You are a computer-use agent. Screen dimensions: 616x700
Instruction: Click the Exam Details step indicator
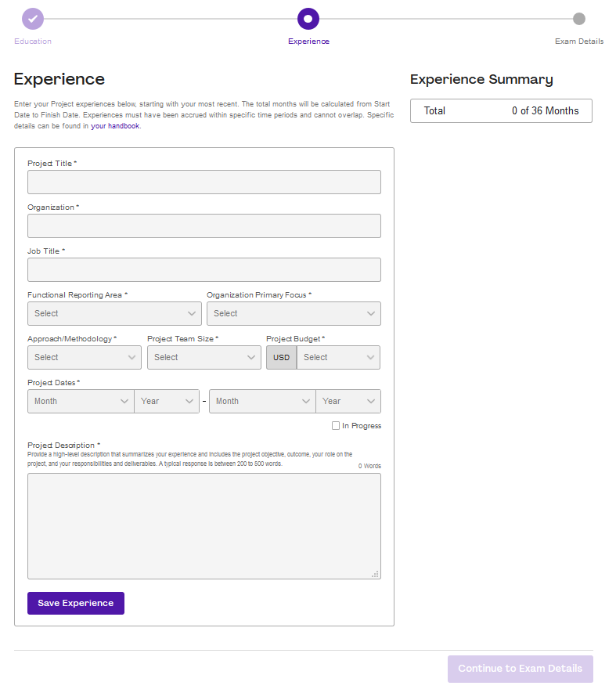tap(579, 18)
